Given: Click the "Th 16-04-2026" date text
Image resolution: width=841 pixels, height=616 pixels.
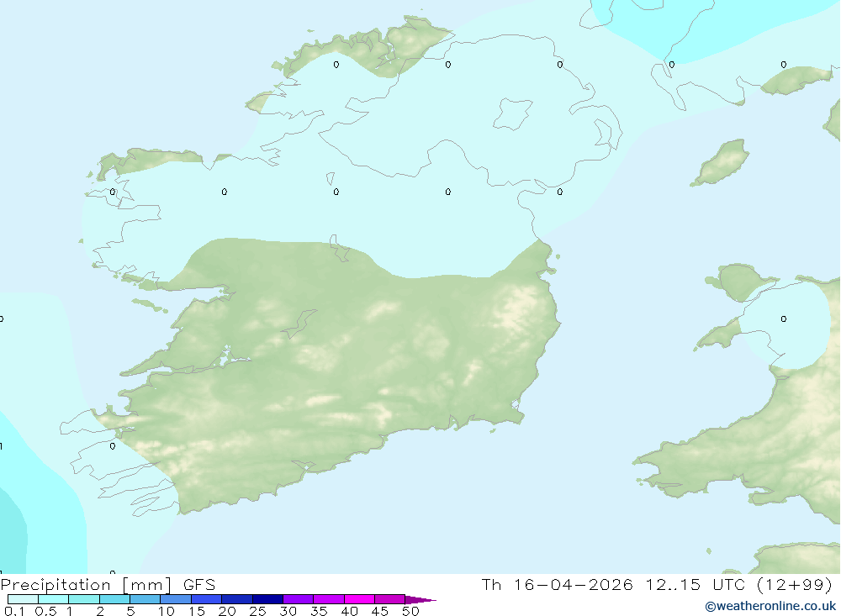Looking at the screenshot, I should [x=557, y=584].
